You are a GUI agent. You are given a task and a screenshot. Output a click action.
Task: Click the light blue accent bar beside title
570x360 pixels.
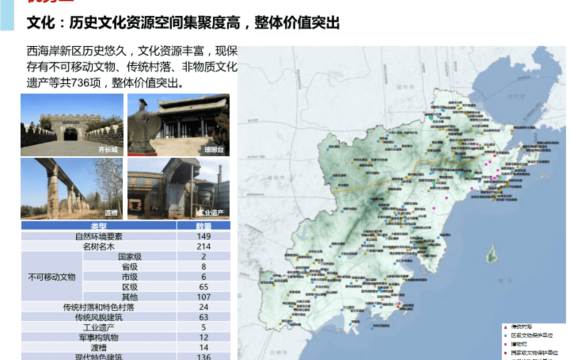point(7,15)
